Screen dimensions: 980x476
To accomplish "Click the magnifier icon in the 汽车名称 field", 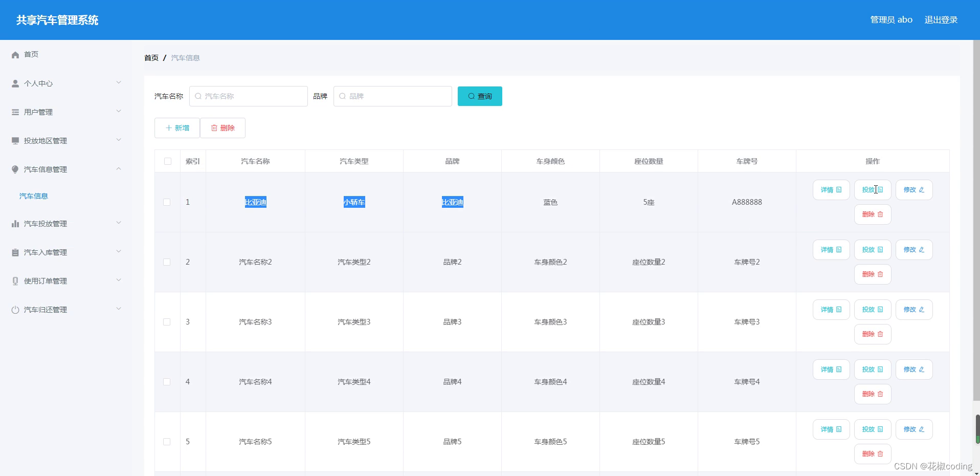I will click(x=198, y=96).
